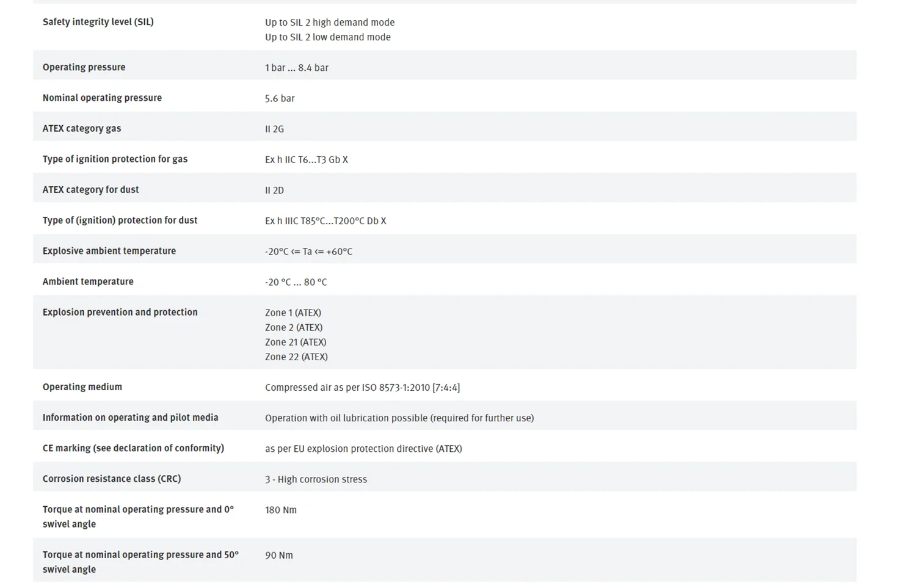Click the Zone 1 (ATEX) entry
The width and height of the screenshot is (916, 588).
[293, 313]
